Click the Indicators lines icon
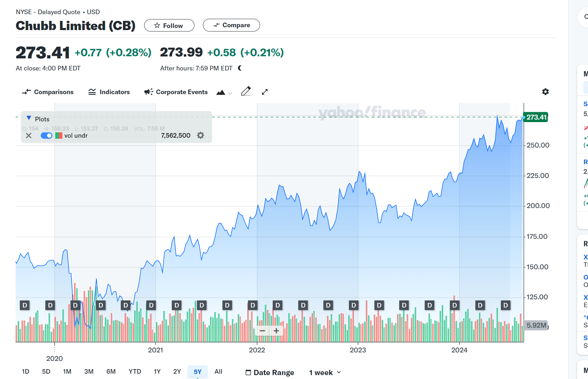The height and width of the screenshot is (379, 588). tap(92, 92)
